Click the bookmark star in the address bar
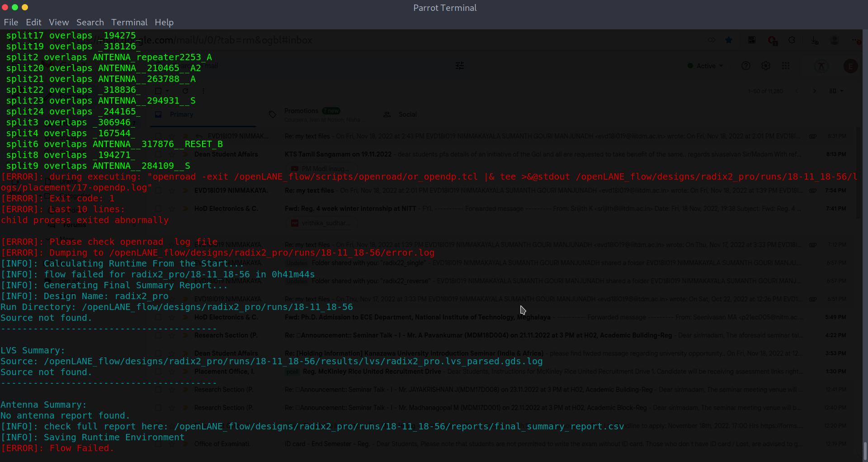Viewport: 868px width, 462px height. point(729,40)
